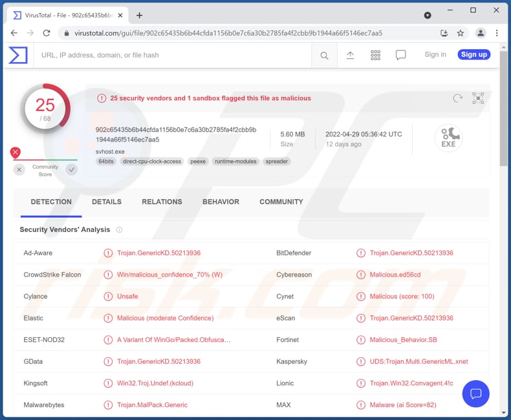Viewport: 511px width, 420px height.
Task: Click the community score bar
Action: coord(45,160)
